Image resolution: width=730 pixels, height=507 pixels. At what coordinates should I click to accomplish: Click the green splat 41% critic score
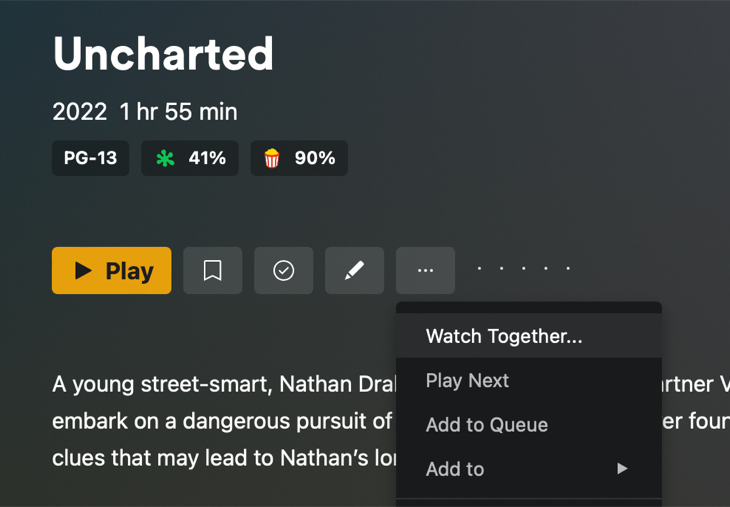click(190, 158)
